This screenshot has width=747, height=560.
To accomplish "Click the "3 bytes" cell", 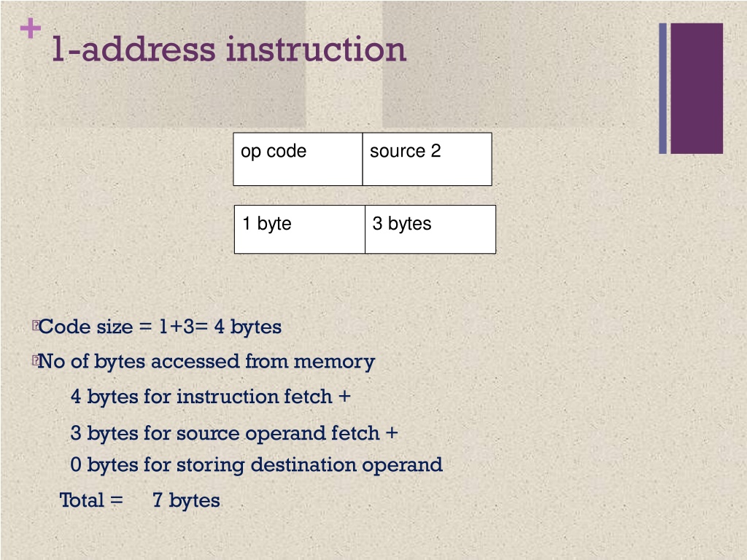I will pyautogui.click(x=430, y=229).
